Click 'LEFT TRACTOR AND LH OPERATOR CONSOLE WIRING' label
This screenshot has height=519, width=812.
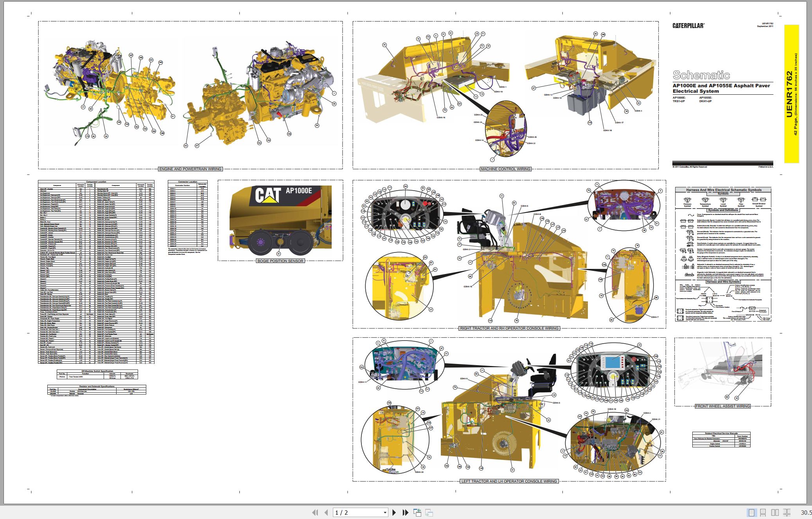coord(509,481)
